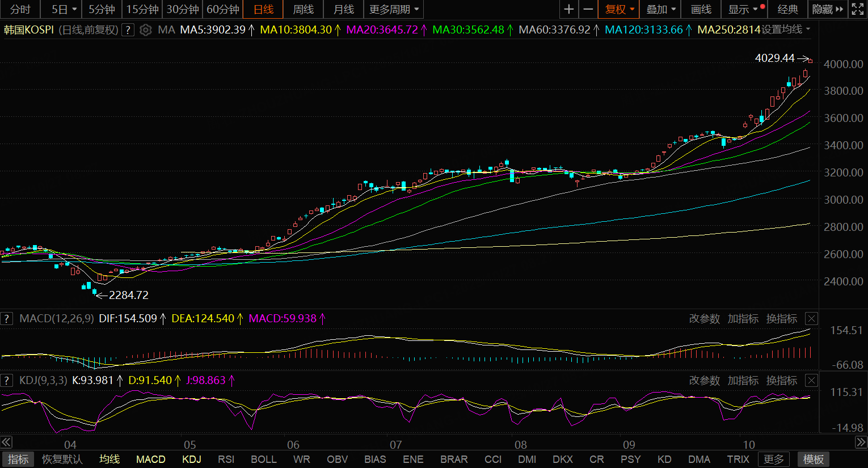Select the 日线 daily chart tab
This screenshot has height=468, width=868.
[x=263, y=10]
